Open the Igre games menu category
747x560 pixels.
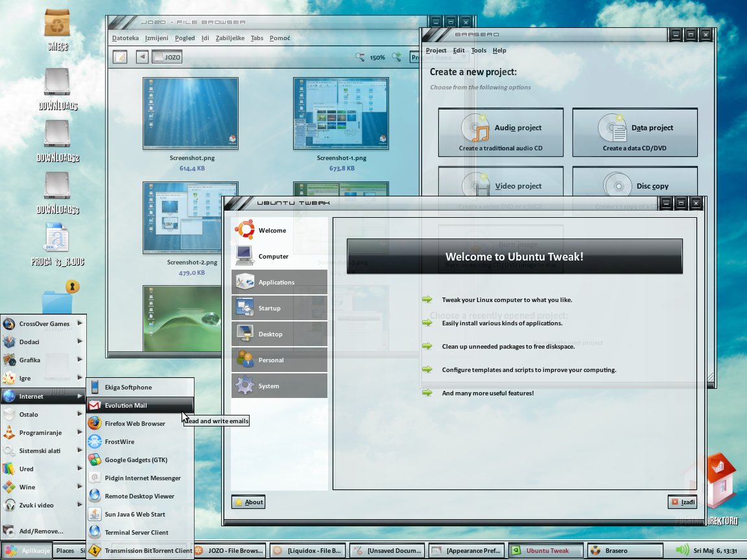coord(43,378)
